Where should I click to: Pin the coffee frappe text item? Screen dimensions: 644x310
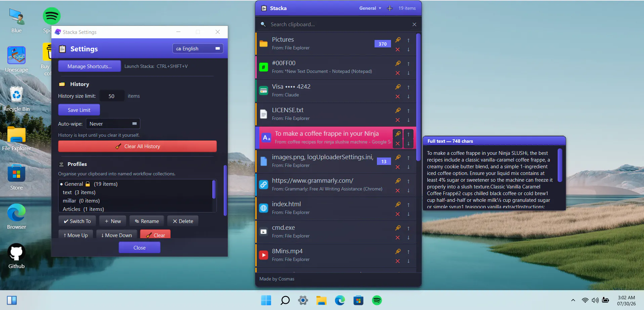pos(398,134)
